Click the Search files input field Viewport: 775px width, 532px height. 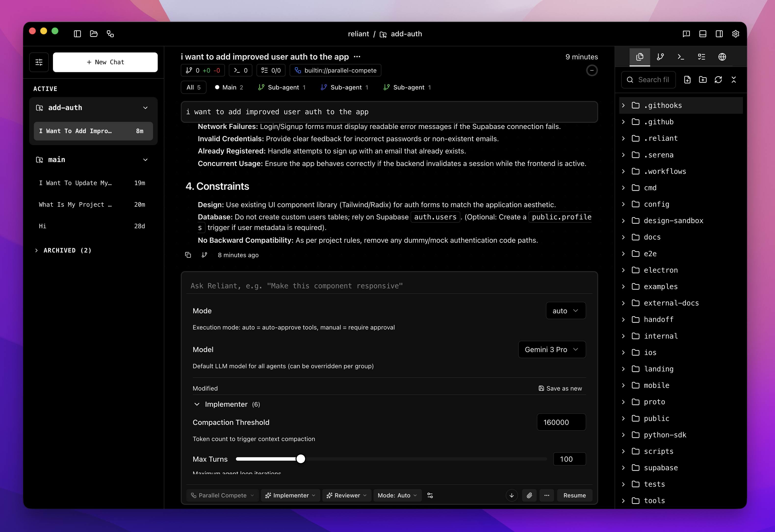coord(649,80)
